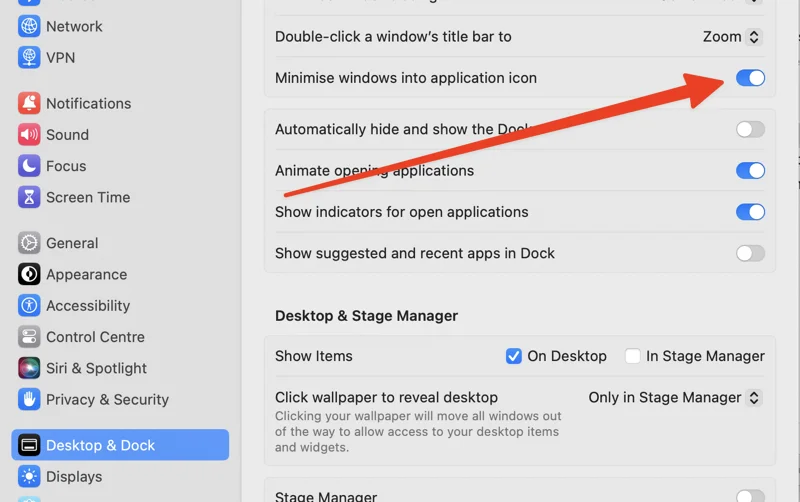The image size is (800, 502).
Task: Open General settings label
Action: coord(72,243)
